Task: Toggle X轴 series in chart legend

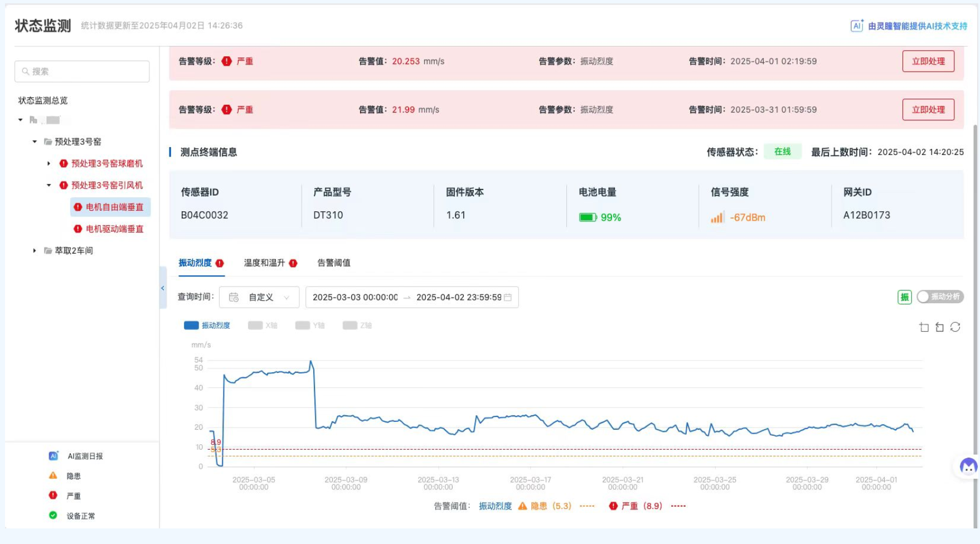Action: click(x=263, y=326)
